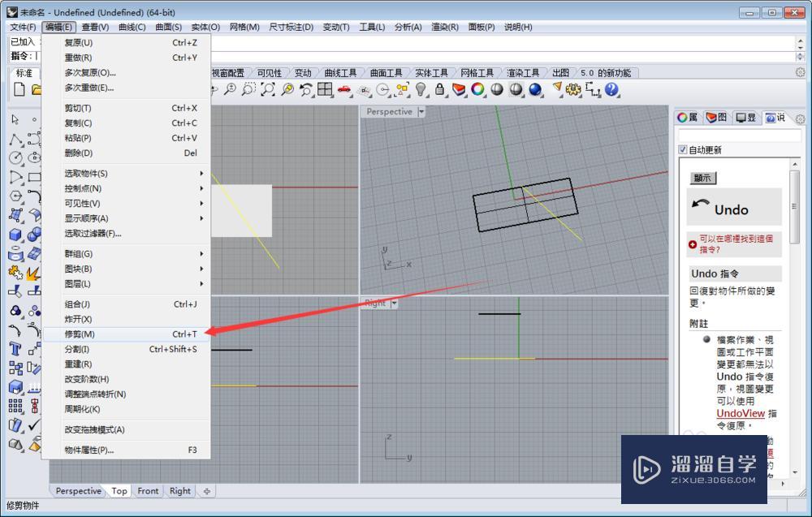Viewport: 812px width, 517px height.
Task: Click the rectangular Array grid icon
Action: tap(15, 407)
